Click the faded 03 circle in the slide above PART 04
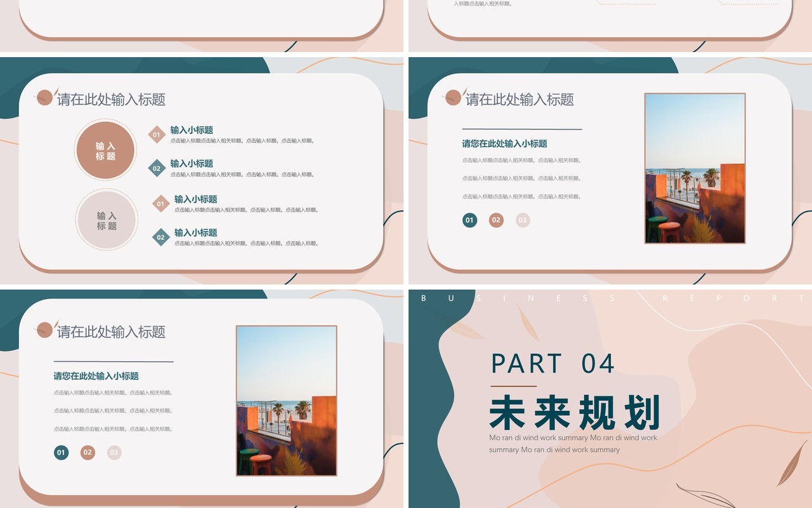Viewport: 812px width, 508px height. coord(523,220)
